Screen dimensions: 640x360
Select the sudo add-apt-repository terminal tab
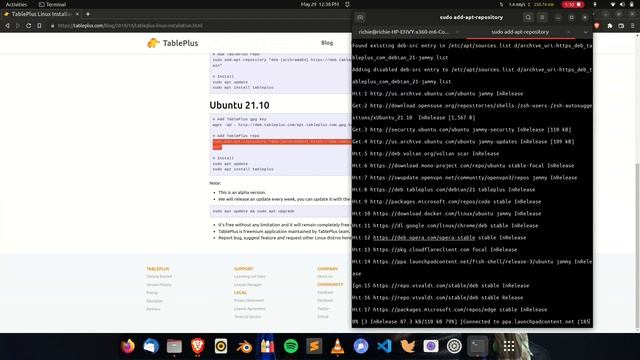tap(520, 32)
